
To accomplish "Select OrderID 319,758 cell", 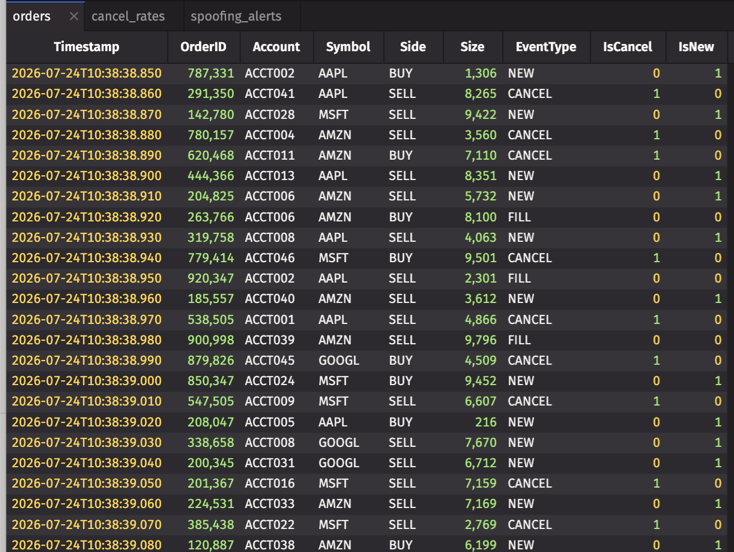I will pyautogui.click(x=203, y=238).
